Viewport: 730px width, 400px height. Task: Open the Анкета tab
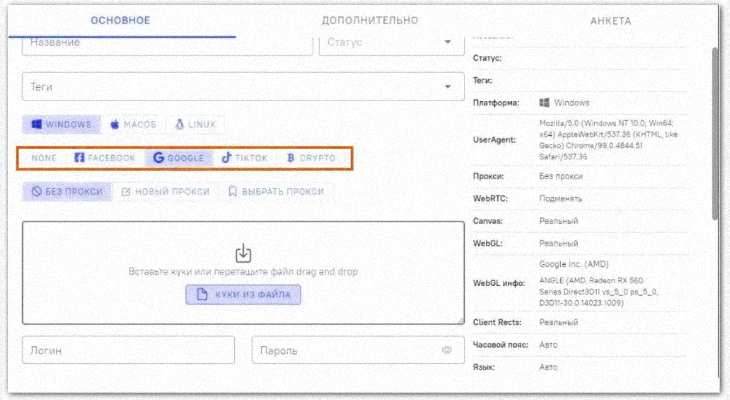click(610, 20)
